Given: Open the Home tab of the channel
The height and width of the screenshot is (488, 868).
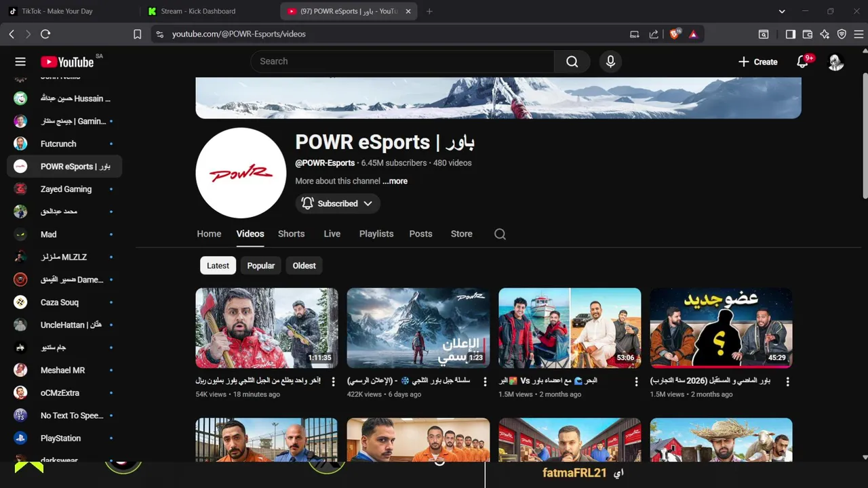Looking at the screenshot, I should 209,234.
